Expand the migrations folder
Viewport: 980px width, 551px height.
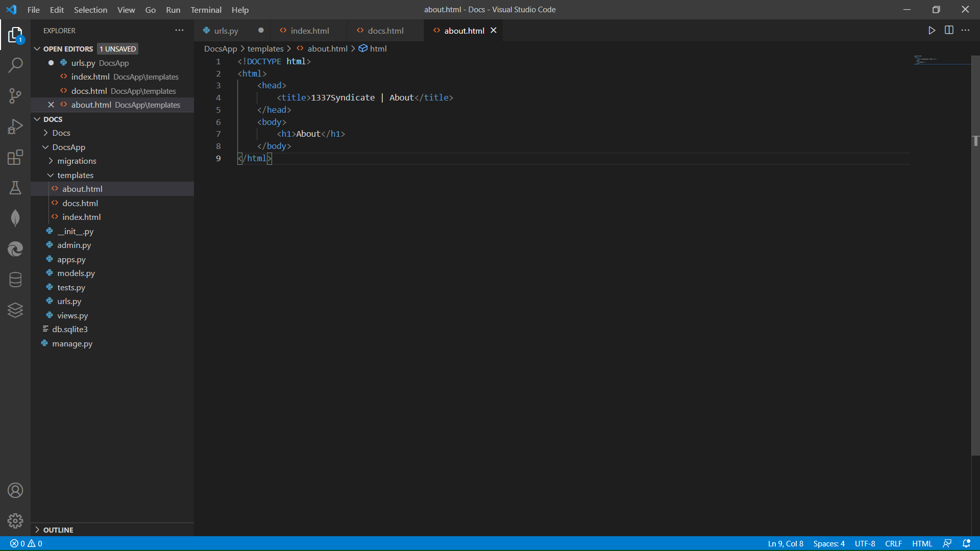tap(77, 161)
